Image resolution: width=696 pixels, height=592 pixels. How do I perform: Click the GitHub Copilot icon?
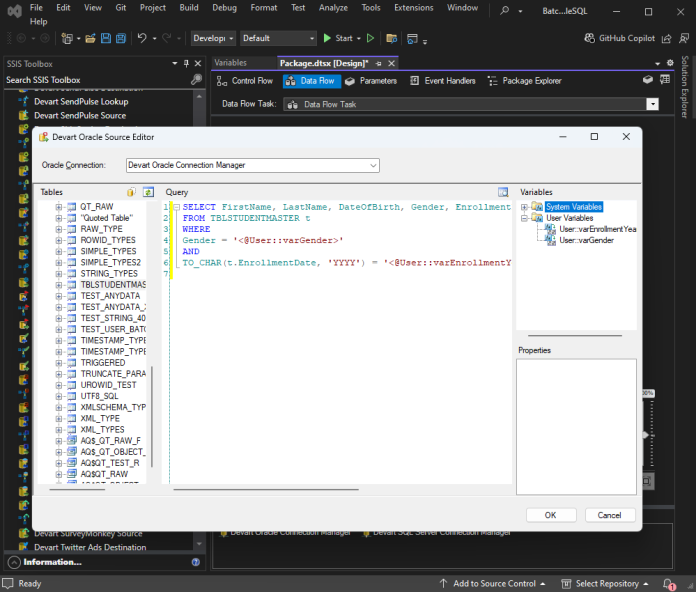(591, 38)
